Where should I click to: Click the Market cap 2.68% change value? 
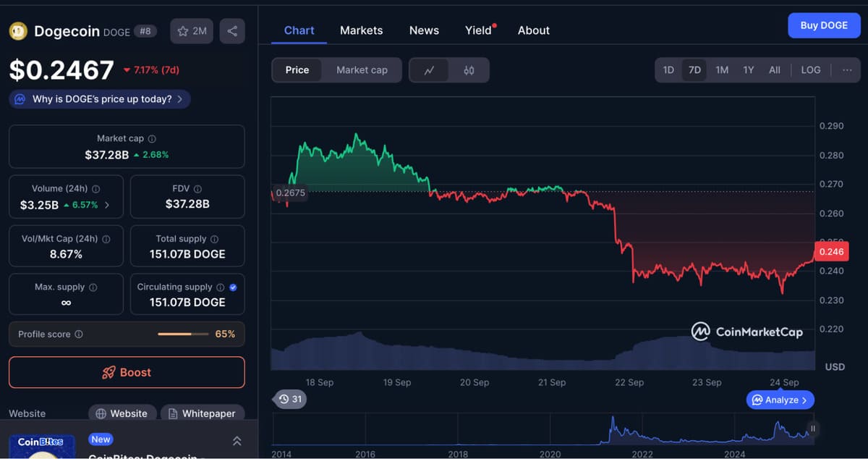click(151, 155)
